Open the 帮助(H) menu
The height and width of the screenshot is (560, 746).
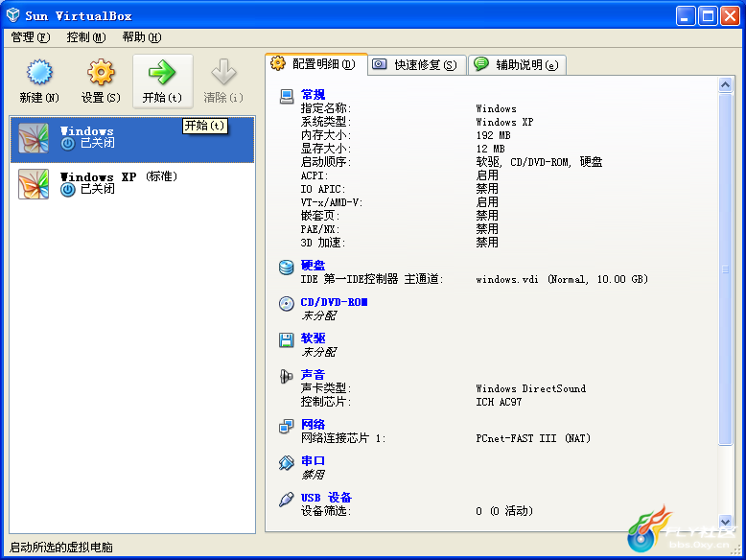tap(142, 37)
